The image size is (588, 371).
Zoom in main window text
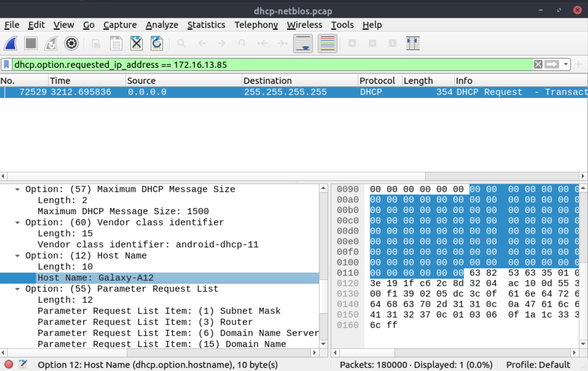click(x=352, y=43)
